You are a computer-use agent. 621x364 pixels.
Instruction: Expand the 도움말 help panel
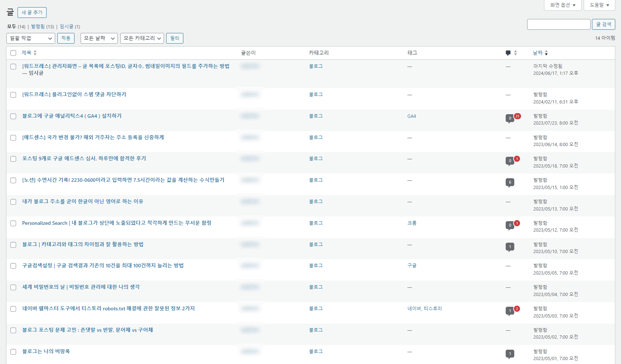(x=600, y=5)
